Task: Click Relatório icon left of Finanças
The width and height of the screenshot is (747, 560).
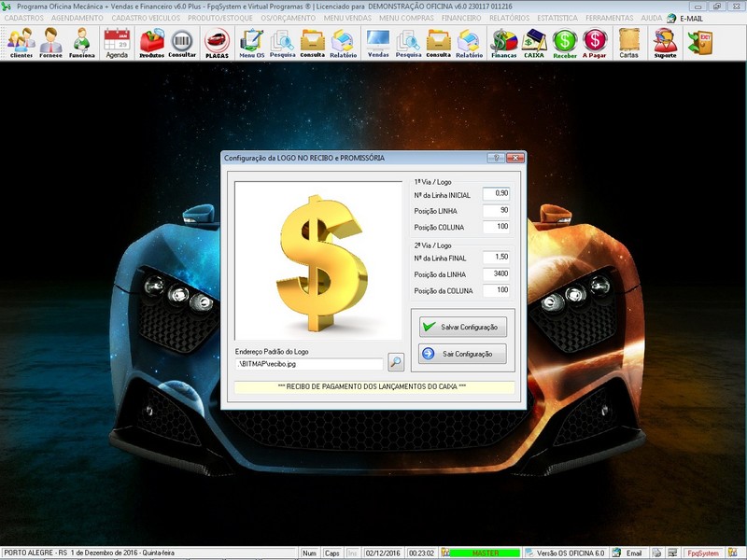Action: coord(470,43)
